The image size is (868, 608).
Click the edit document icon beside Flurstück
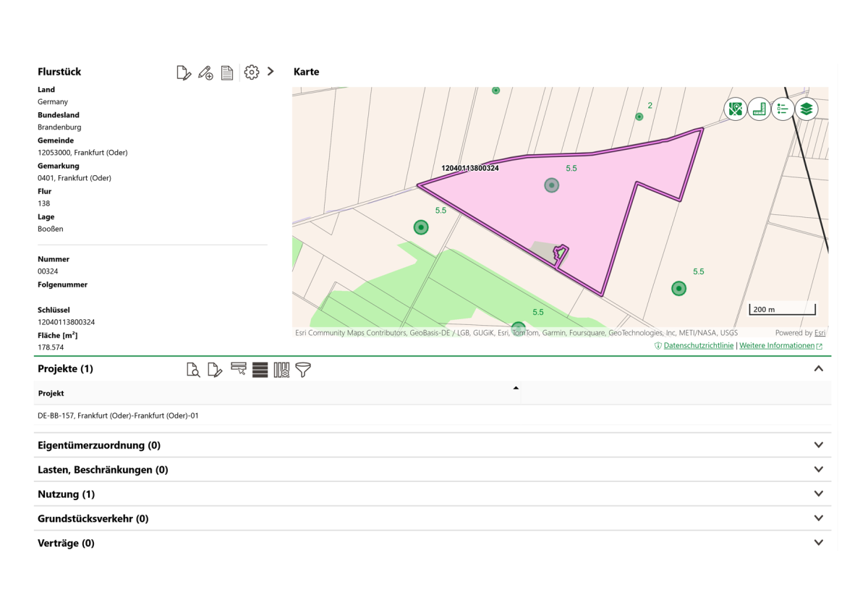(184, 72)
